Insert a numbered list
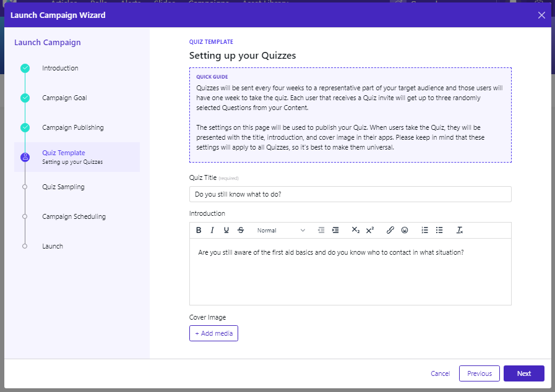 tap(424, 230)
